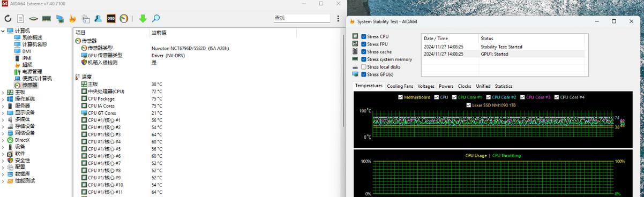This screenshot has height=197, width=644.
Task: Click the memory module toolbar icon
Action: coord(47,19)
